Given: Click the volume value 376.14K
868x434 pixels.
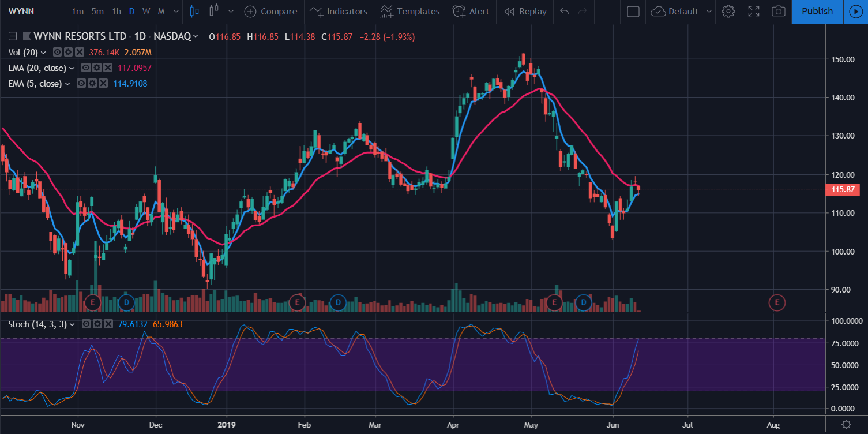Looking at the screenshot, I should [104, 53].
